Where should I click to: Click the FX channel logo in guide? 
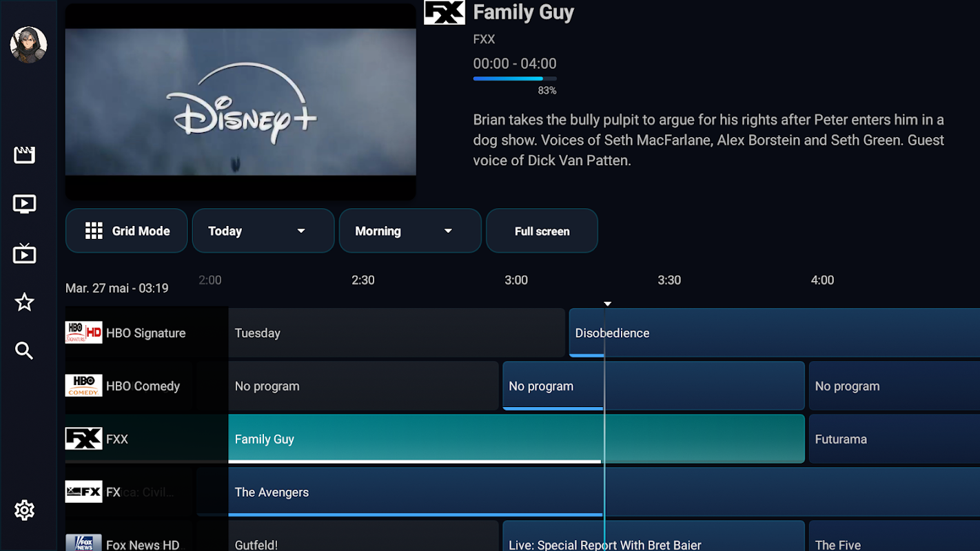click(84, 492)
